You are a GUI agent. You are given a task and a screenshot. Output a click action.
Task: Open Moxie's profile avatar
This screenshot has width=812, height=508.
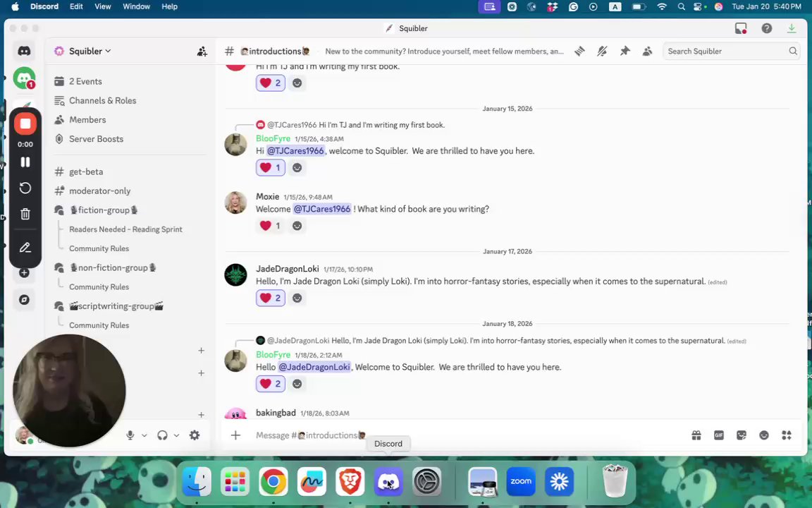[x=235, y=202]
